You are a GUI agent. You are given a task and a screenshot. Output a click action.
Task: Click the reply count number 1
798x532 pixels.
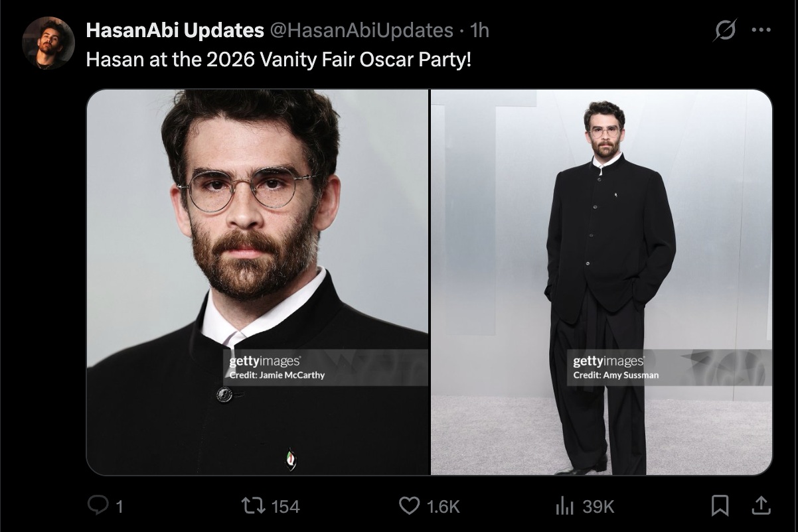[119, 507]
